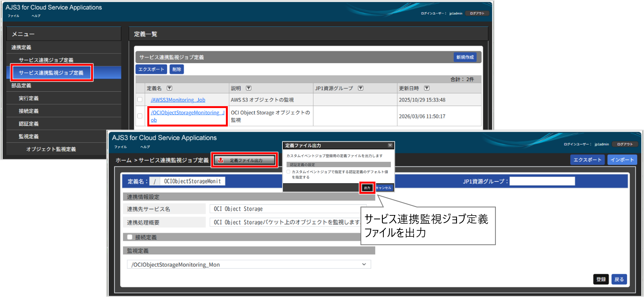Click ホーム in the breadcrumb
Screen dimensions: 644x297
point(123,160)
